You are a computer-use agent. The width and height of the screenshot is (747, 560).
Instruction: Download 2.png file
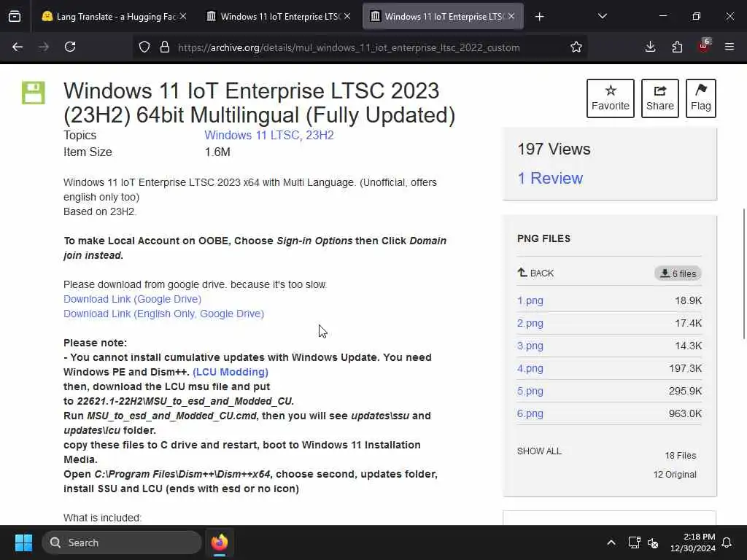[x=530, y=323]
